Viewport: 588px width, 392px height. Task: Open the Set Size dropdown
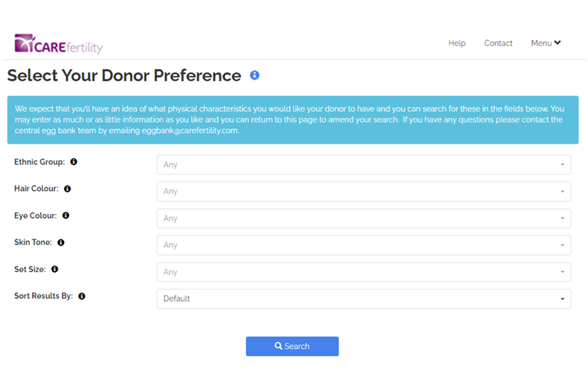pyautogui.click(x=363, y=272)
